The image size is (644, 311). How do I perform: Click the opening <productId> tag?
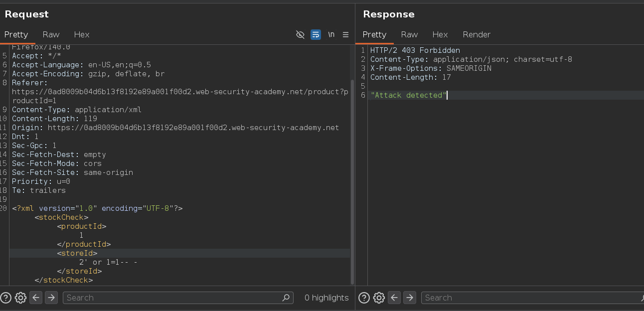[82, 226]
